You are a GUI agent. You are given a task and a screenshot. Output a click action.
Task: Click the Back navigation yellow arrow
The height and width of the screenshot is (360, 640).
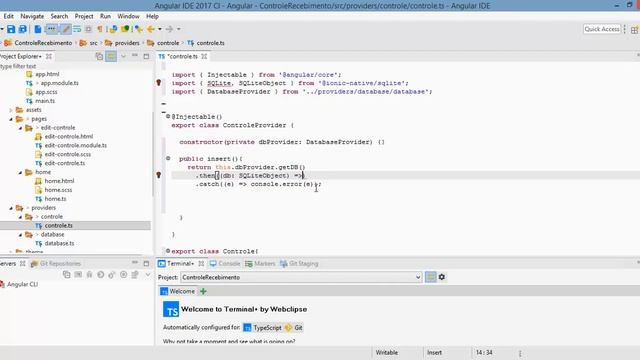tap(151, 29)
